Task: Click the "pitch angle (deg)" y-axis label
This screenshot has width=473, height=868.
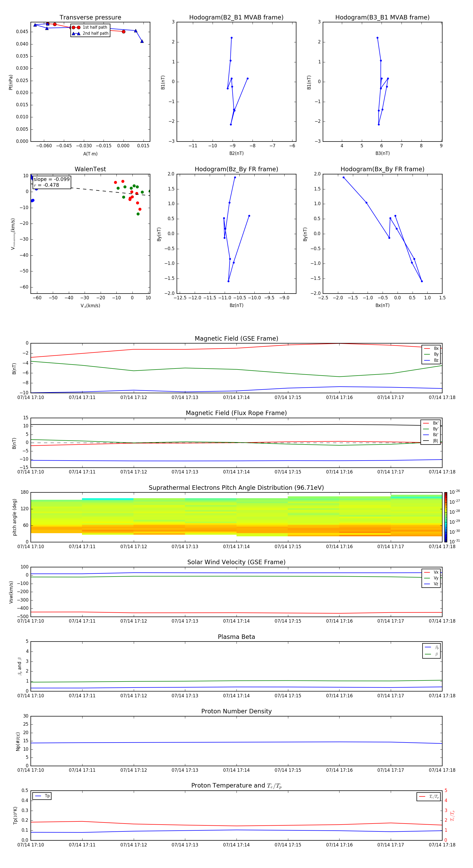Action: click(14, 517)
